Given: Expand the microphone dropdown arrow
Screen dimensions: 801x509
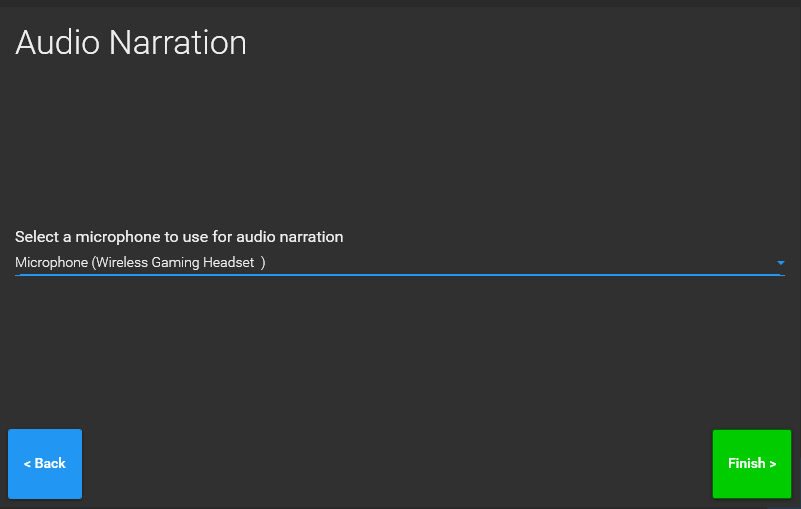Looking at the screenshot, I should pyautogui.click(x=780, y=263).
